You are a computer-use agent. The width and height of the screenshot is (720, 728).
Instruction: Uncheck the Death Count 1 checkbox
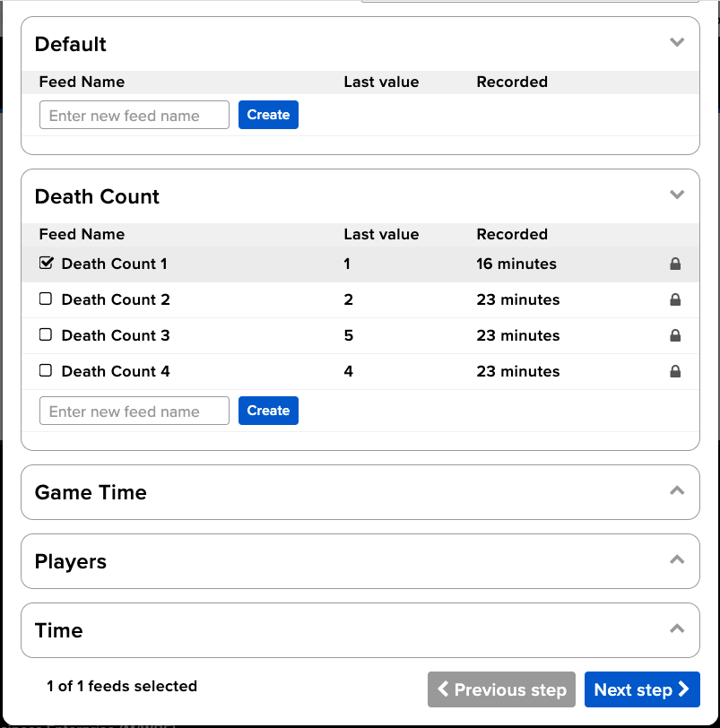(46, 264)
